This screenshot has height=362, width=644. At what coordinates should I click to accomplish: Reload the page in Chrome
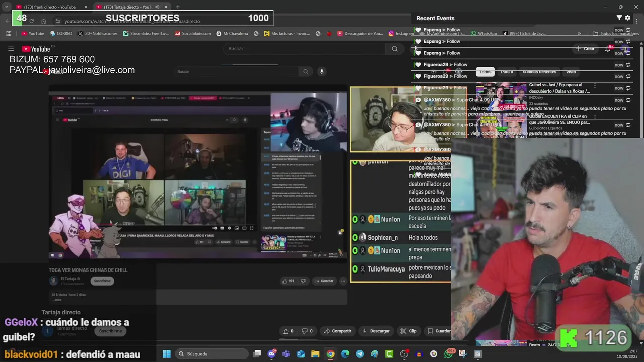point(31,21)
